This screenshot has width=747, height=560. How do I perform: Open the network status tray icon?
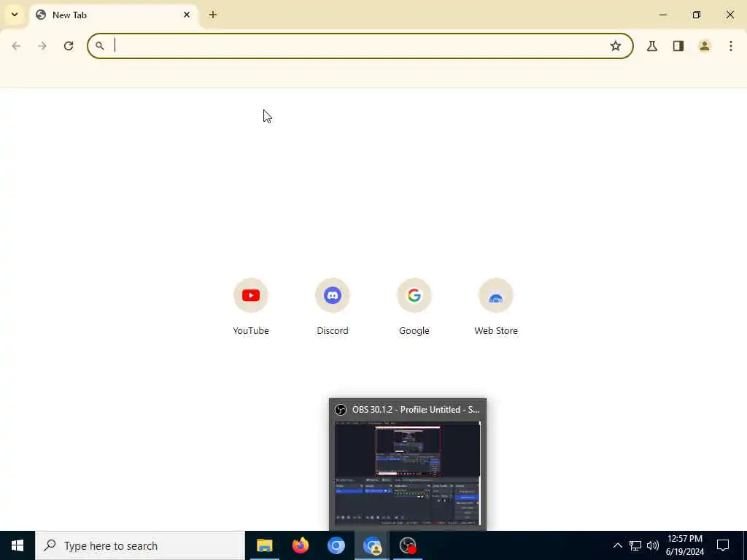[635, 545]
